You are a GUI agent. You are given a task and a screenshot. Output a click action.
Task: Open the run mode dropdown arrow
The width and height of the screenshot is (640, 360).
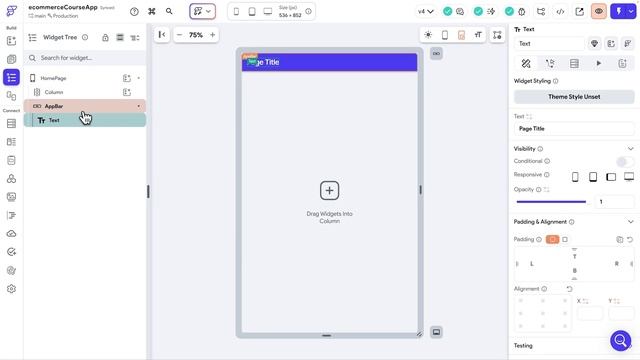631,11
